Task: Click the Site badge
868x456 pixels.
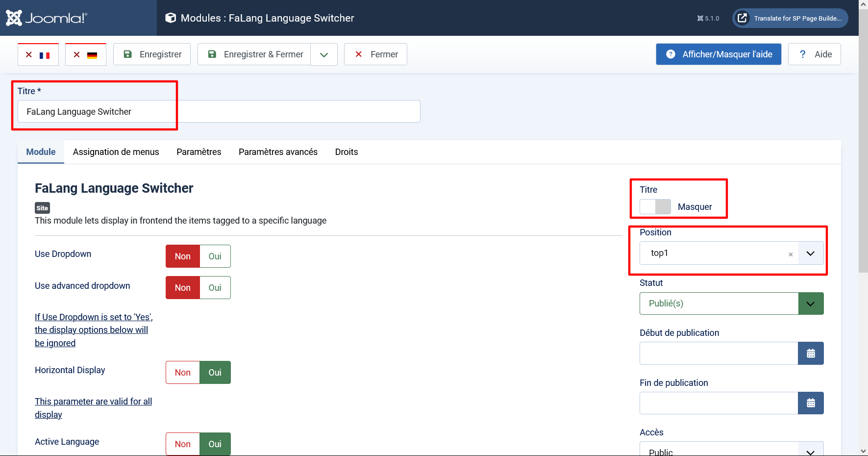Action: tap(42, 208)
